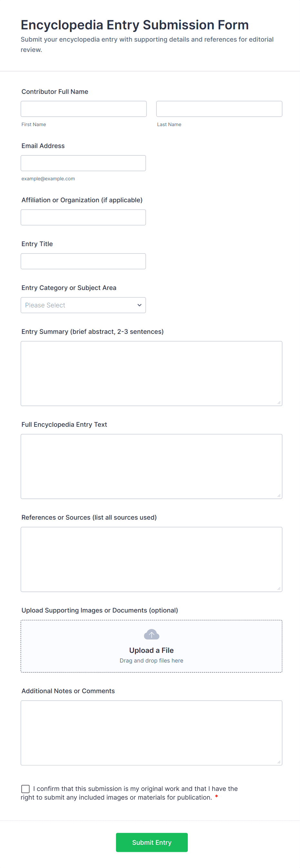Click the Full Encyclopedia Entry Text area
This screenshot has height=868, width=300.
pos(151,466)
